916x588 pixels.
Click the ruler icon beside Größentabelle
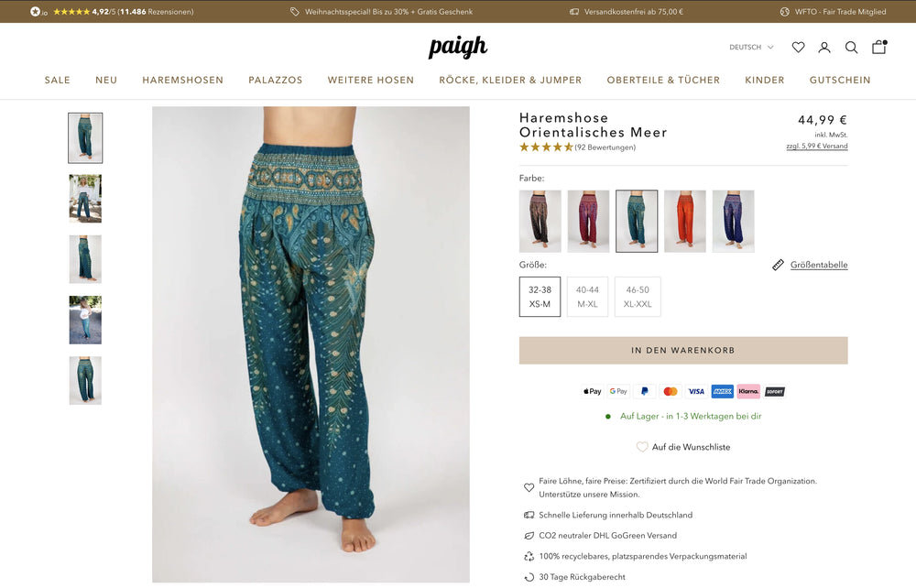tap(778, 265)
